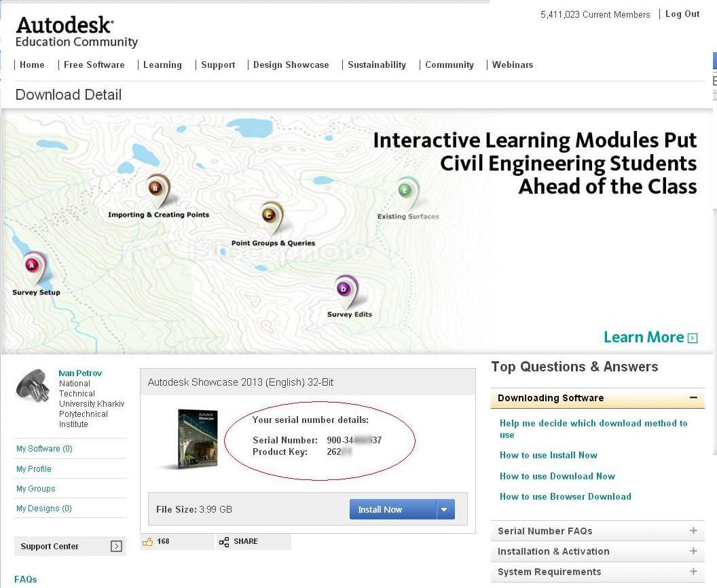Click the thumbs-up like icon

tap(147, 542)
